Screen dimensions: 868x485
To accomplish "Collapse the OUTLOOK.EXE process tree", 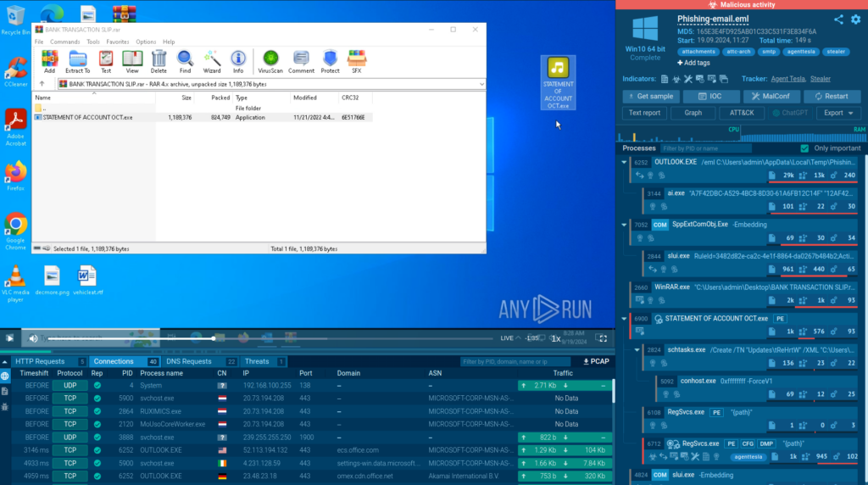I will 626,162.
